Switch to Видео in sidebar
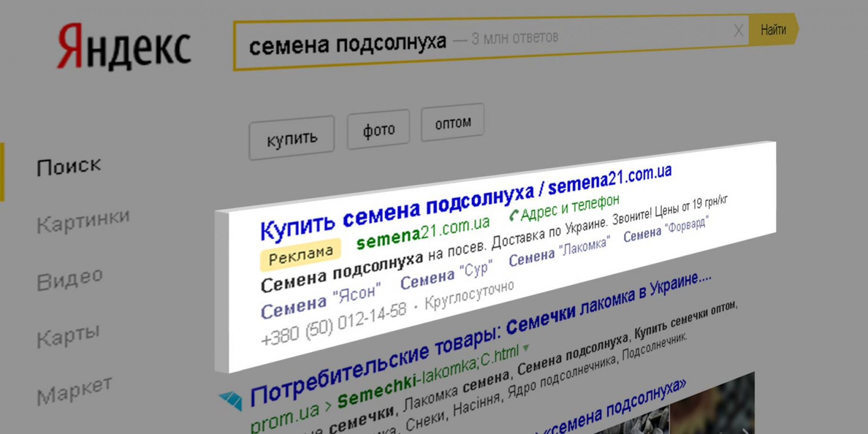This screenshot has width=868, height=434. pyautogui.click(x=70, y=279)
